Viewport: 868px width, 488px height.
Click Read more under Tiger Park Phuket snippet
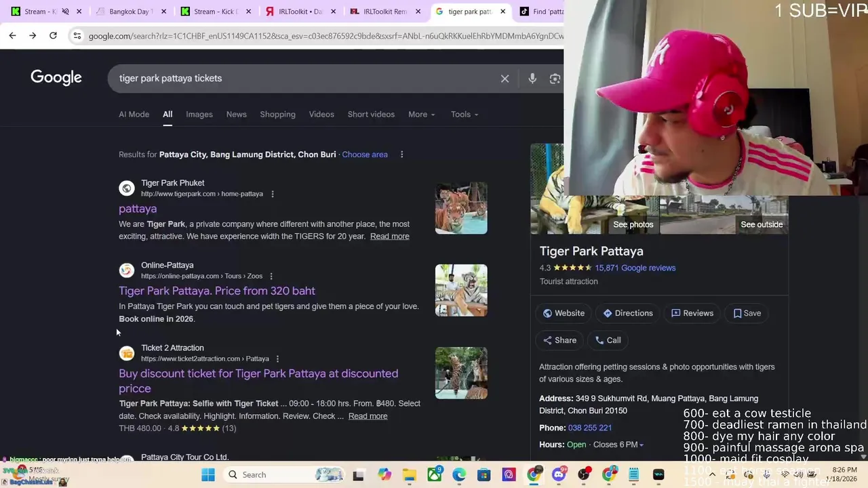(x=389, y=237)
